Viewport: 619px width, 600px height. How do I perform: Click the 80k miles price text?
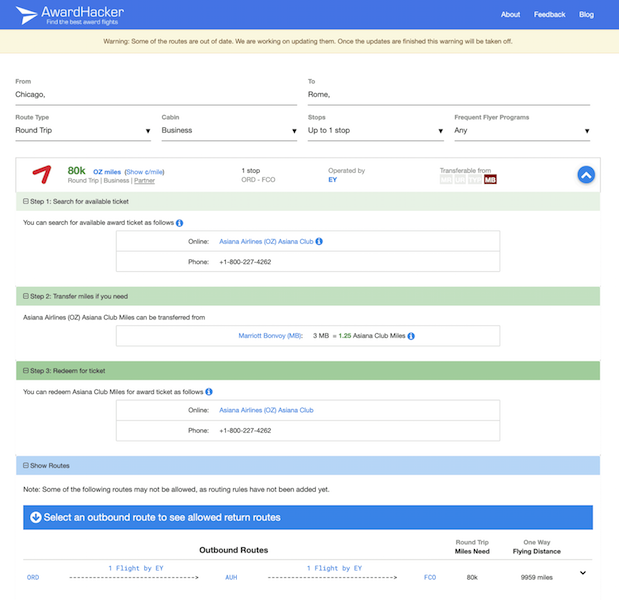tap(76, 171)
